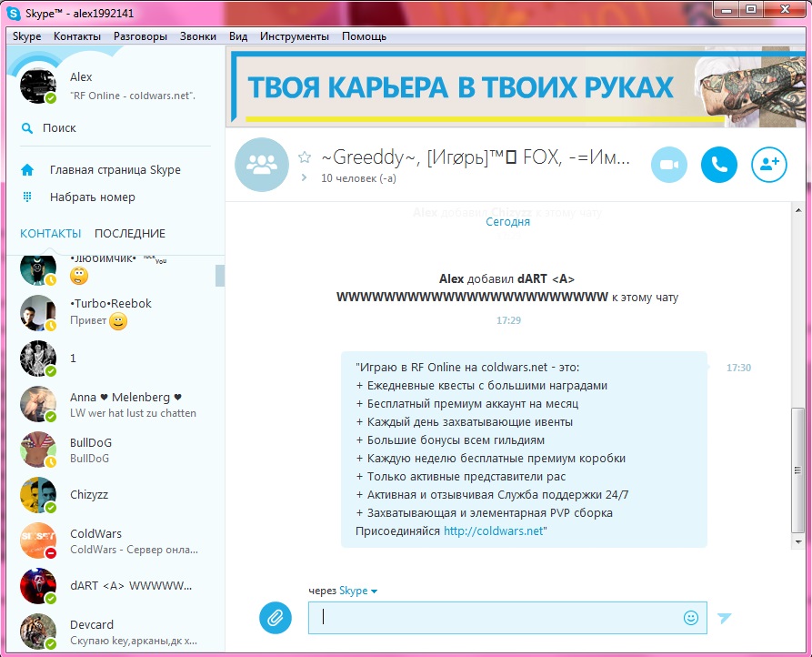Switch to the КОНТАКТЫ tab
Viewport: 812px width, 657px height.
click(x=51, y=234)
